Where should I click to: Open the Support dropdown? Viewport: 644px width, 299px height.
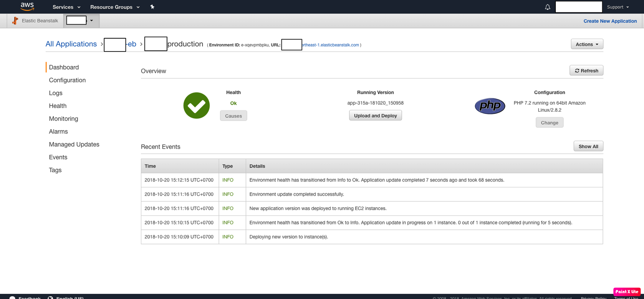coord(618,7)
